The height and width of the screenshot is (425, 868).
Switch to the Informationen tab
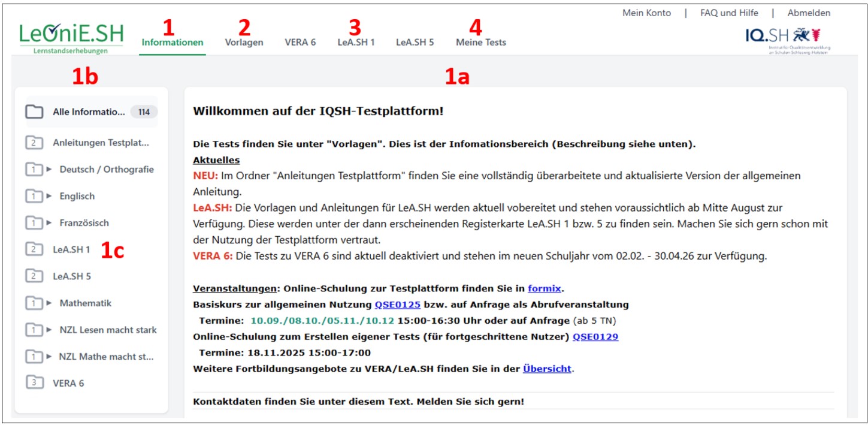(x=173, y=43)
